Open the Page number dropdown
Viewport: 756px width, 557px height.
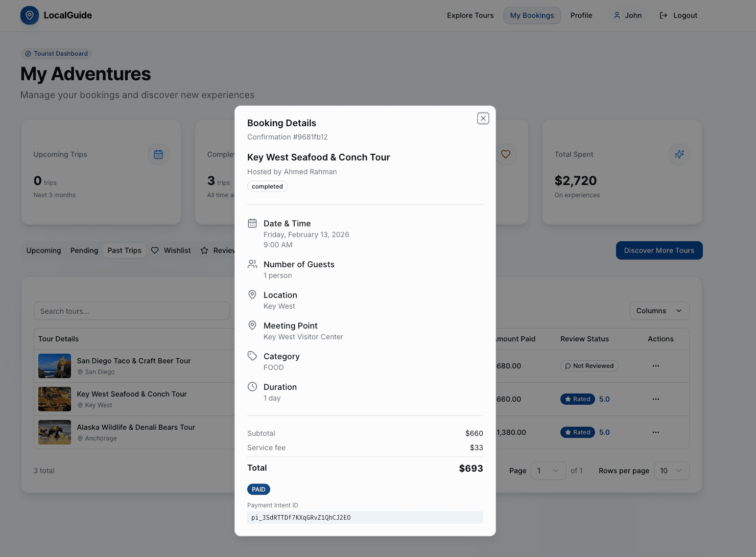tap(548, 471)
